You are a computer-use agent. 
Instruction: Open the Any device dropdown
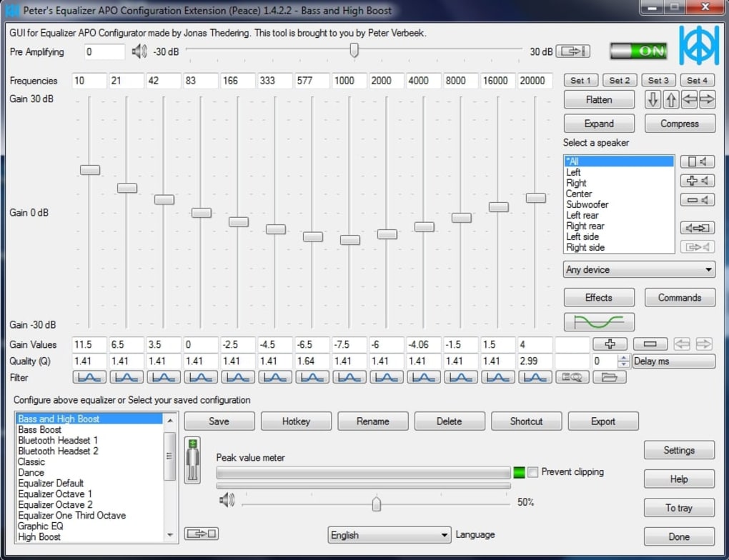click(639, 270)
